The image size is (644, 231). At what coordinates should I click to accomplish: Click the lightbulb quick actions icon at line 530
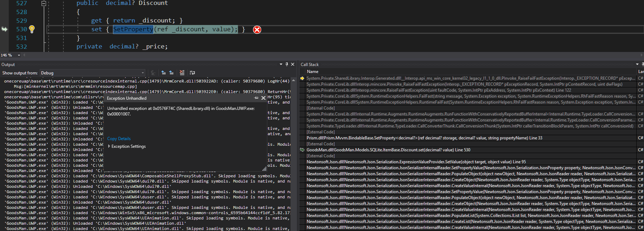point(32,29)
